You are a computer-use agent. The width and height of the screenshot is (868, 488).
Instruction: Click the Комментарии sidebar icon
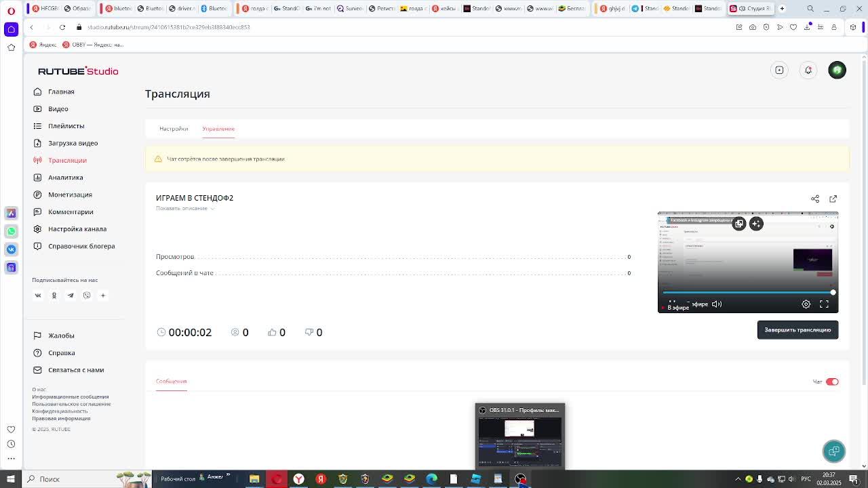tap(37, 211)
